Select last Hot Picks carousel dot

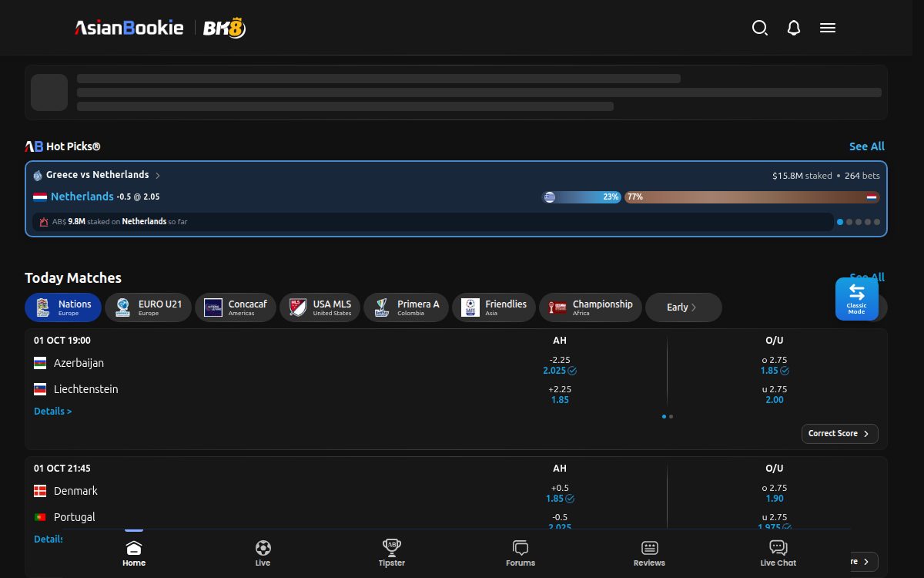point(877,222)
